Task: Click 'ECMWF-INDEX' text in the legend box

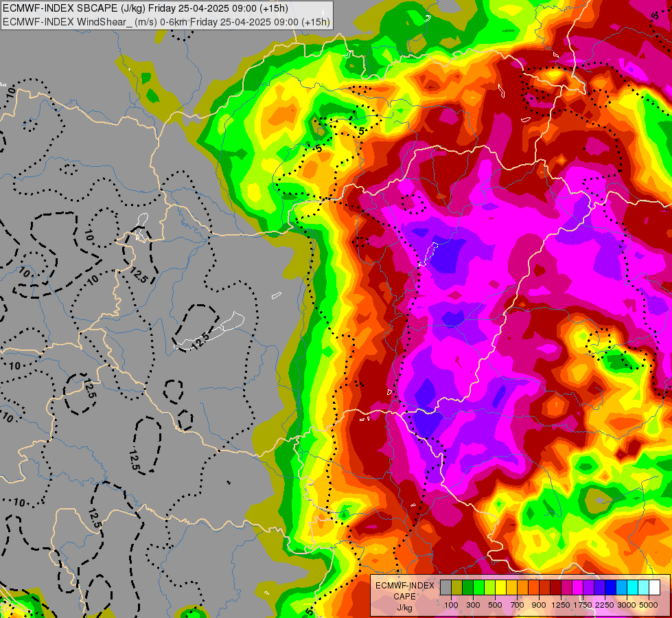Action: 405,586
